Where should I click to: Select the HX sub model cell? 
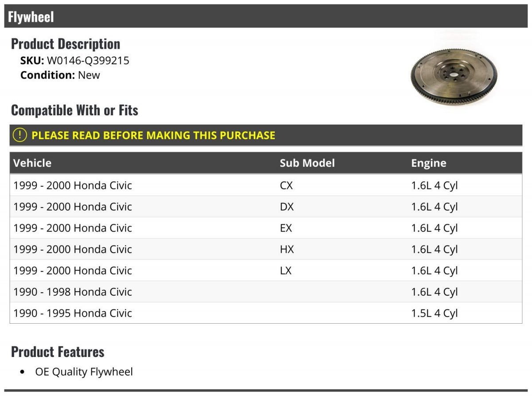(x=287, y=249)
